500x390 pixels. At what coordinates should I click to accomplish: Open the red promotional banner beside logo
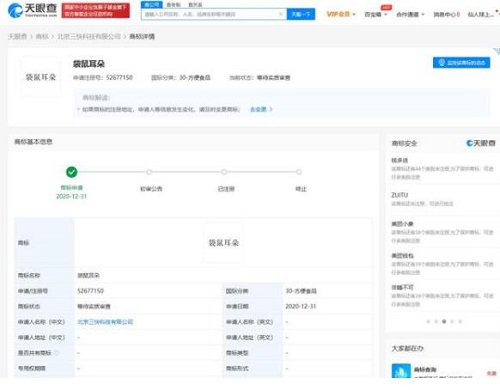coord(96,11)
